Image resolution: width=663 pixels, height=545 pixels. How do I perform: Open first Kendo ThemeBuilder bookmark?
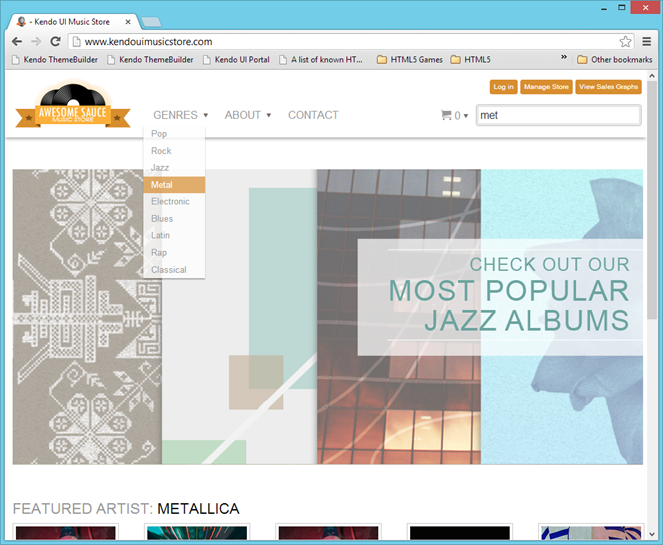[x=55, y=60]
